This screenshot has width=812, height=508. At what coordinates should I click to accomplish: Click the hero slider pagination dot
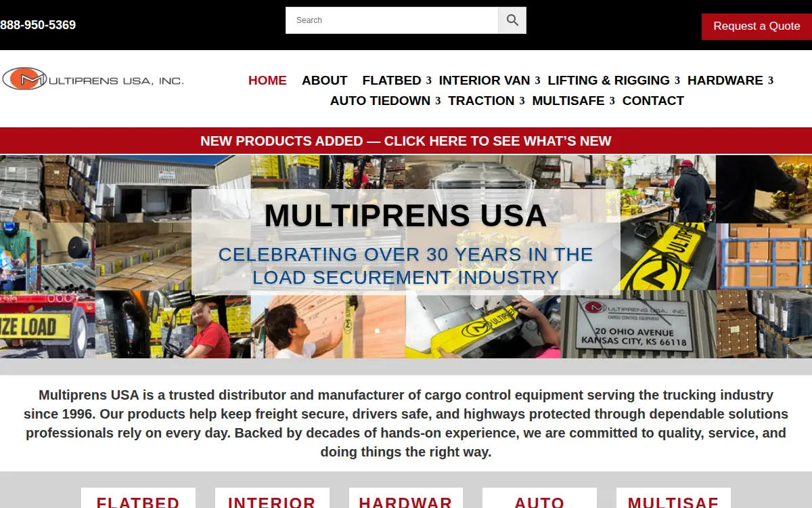[x=377, y=331]
